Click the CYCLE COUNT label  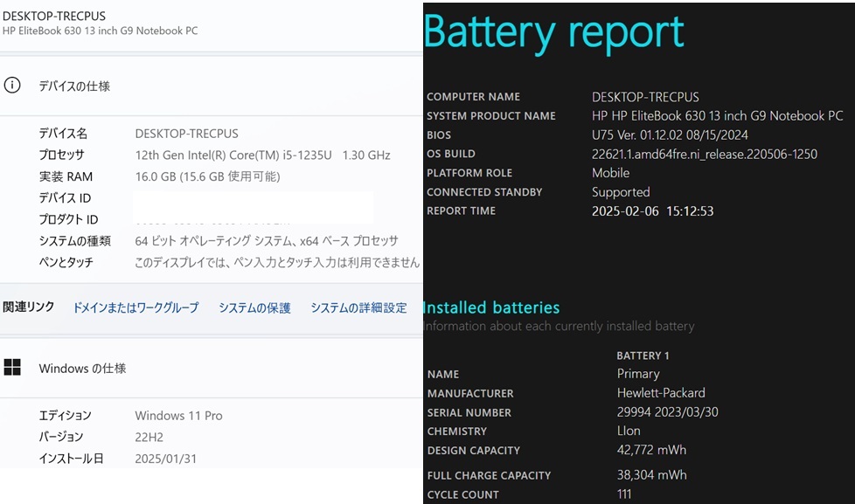(x=463, y=494)
